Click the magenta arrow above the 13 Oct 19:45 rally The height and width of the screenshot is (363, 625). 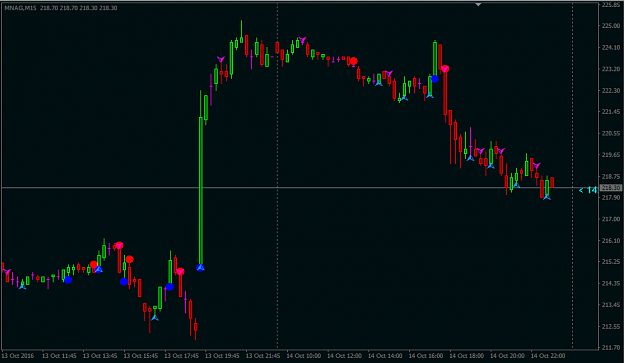point(221,59)
